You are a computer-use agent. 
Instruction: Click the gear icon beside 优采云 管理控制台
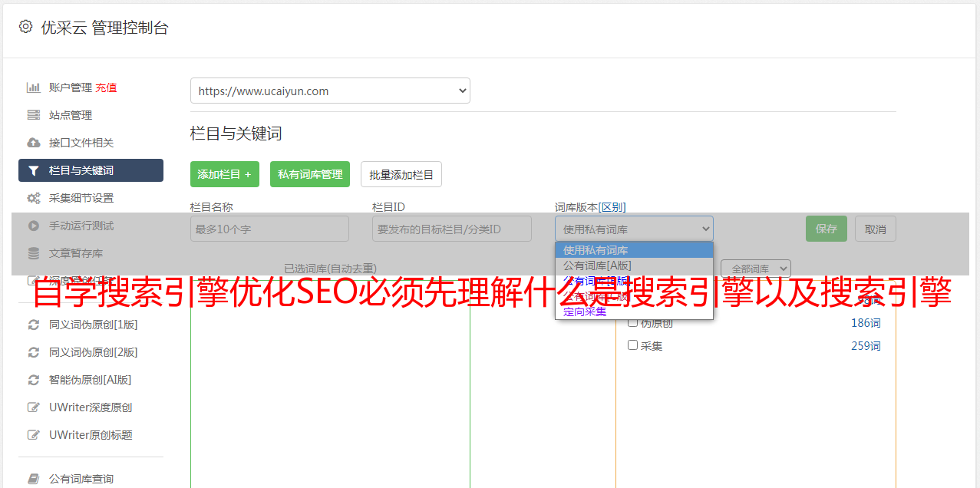tap(25, 27)
